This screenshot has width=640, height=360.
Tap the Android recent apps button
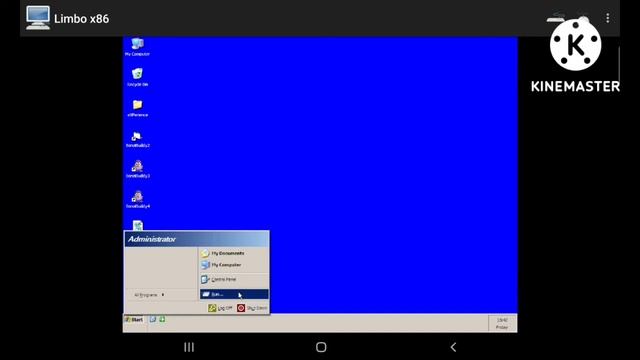(189, 347)
